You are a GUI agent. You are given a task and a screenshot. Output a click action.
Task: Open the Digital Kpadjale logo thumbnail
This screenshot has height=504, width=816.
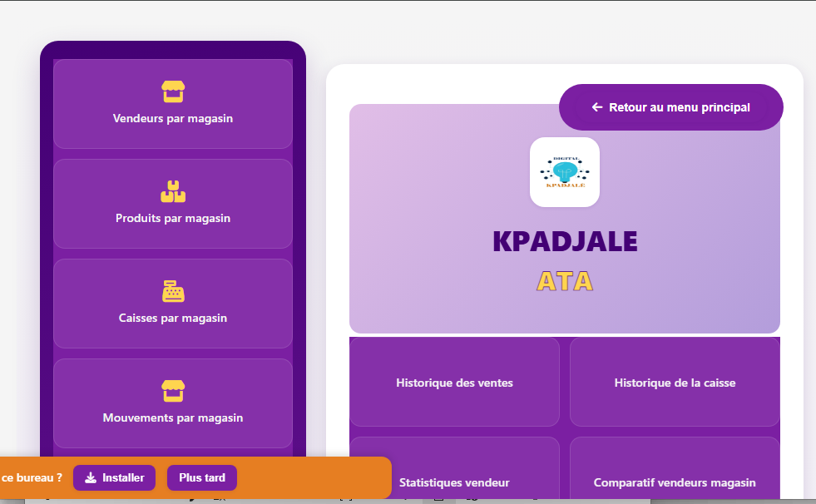565,172
